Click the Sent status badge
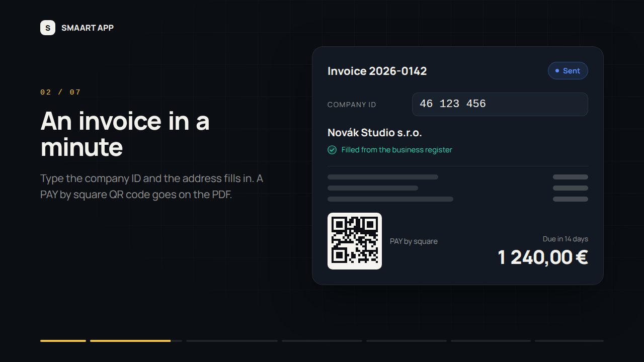This screenshot has width=644, height=362. pyautogui.click(x=568, y=71)
